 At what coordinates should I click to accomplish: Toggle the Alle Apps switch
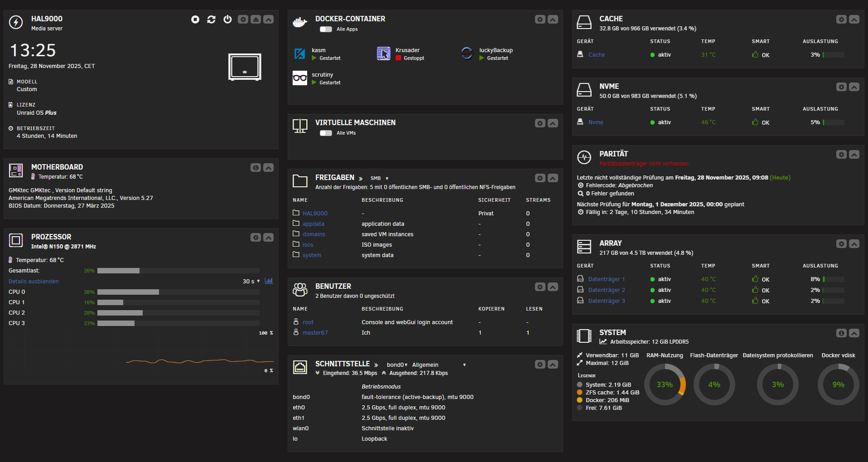(326, 29)
